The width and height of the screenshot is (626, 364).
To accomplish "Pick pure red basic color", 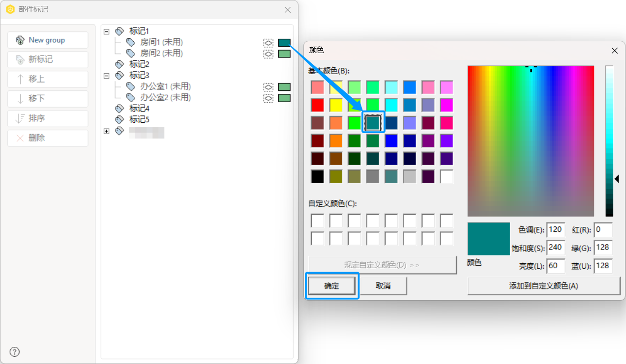I will 318,105.
